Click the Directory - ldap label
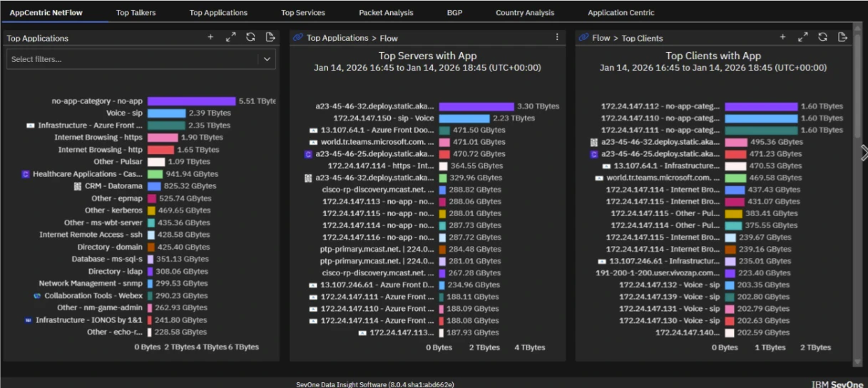 (x=116, y=271)
